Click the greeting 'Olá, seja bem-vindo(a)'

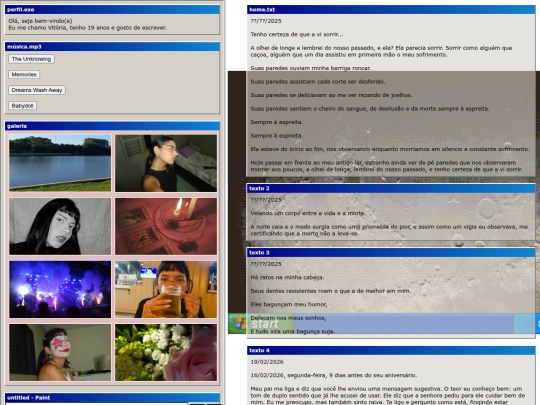(x=40, y=21)
